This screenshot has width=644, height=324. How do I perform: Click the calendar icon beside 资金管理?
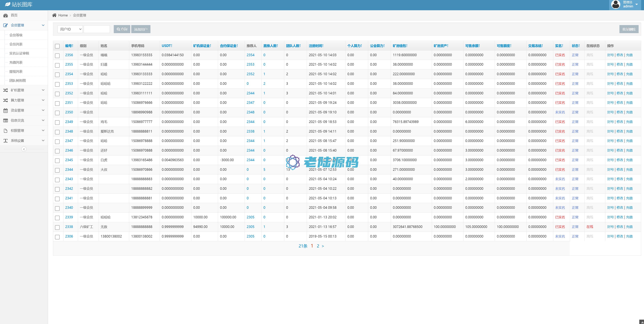click(6, 111)
